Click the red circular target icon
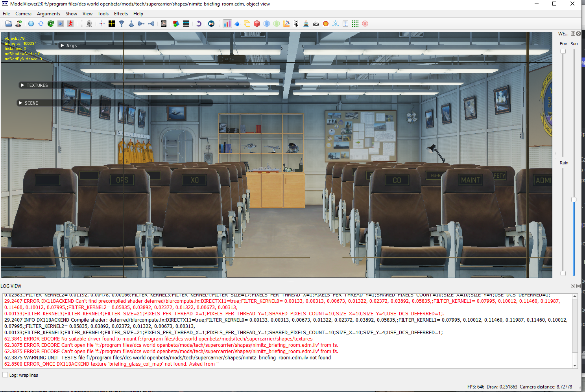The width and height of the screenshot is (585, 392). click(365, 24)
